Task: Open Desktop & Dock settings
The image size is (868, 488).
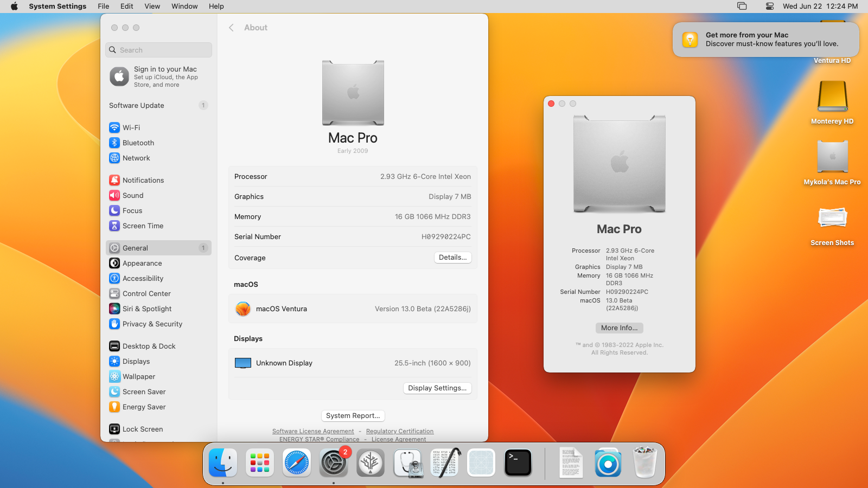Action: tap(158, 346)
